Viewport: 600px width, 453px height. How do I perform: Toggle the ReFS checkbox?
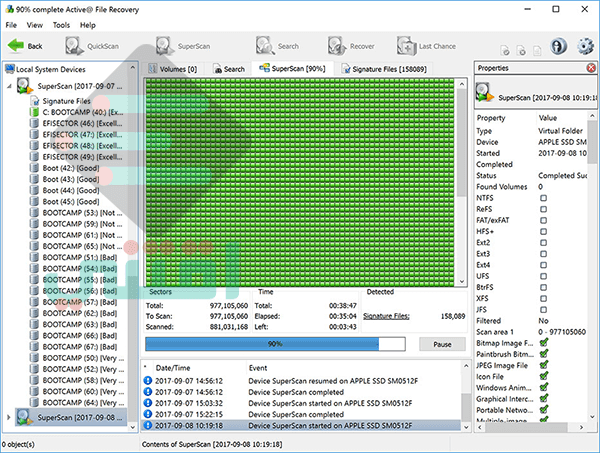click(543, 209)
